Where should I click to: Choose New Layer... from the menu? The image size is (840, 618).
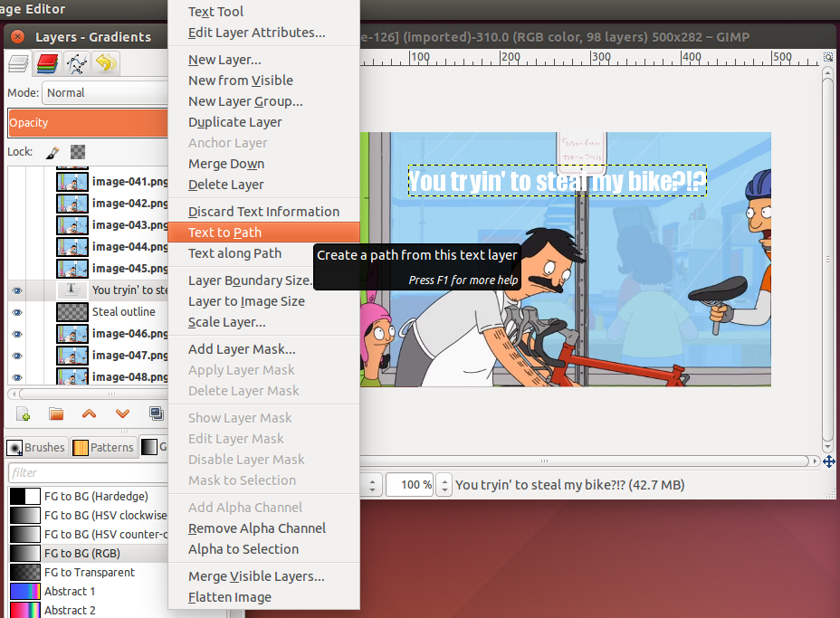click(263, 60)
